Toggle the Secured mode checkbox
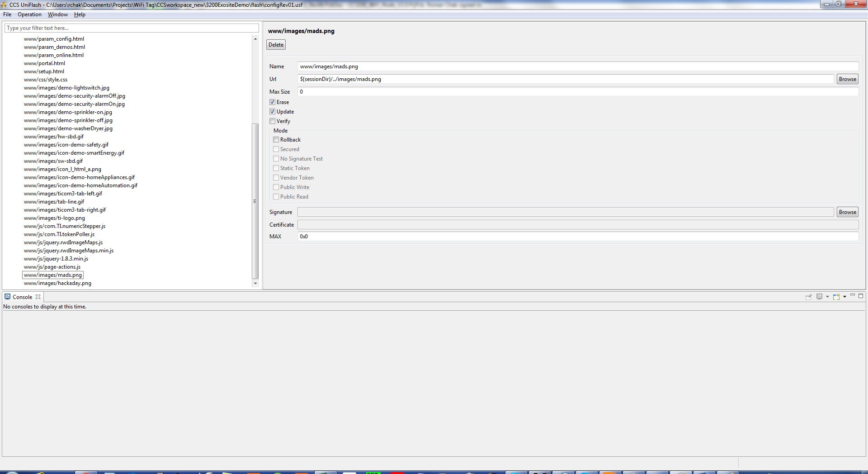The height and width of the screenshot is (474, 868). [x=276, y=149]
